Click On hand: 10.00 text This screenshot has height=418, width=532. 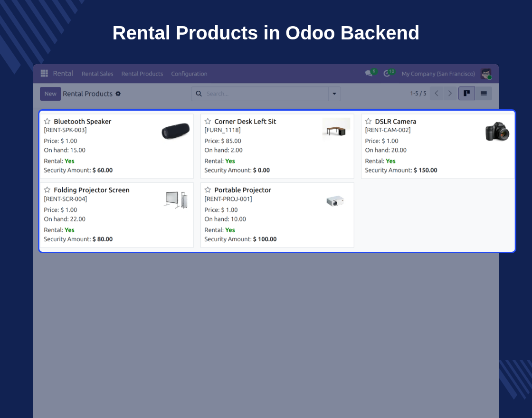tap(225, 219)
